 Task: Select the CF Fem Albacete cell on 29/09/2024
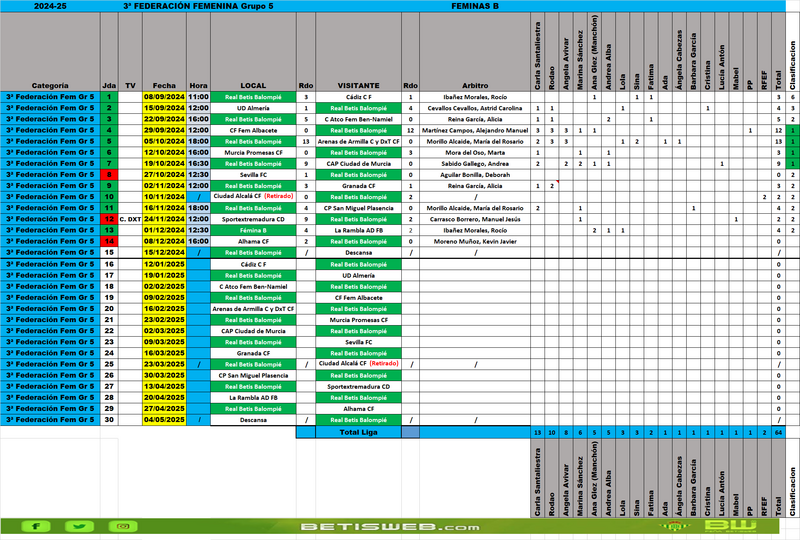coord(253,130)
